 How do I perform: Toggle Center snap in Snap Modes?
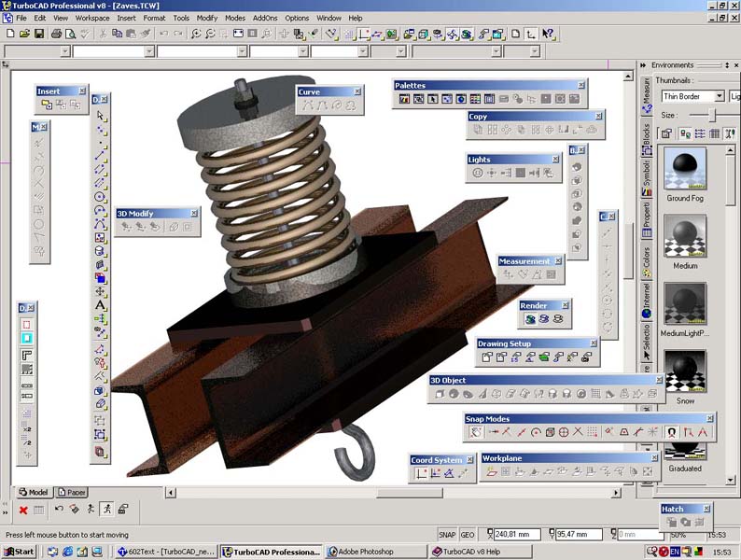[536, 432]
